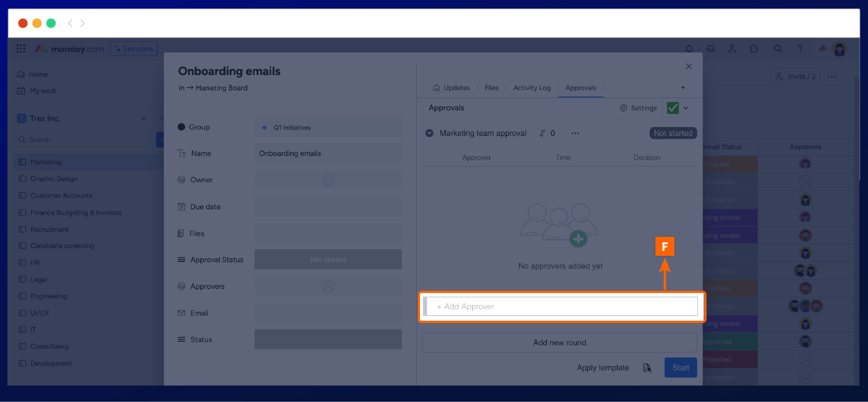Open the Approval Status Not started cell
Screen dimensions: 868x402
328,260
